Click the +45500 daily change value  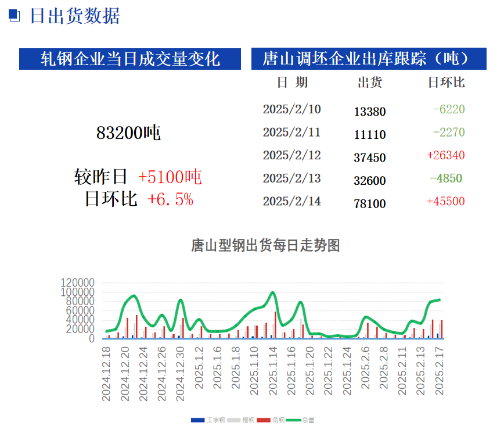[x=445, y=202]
